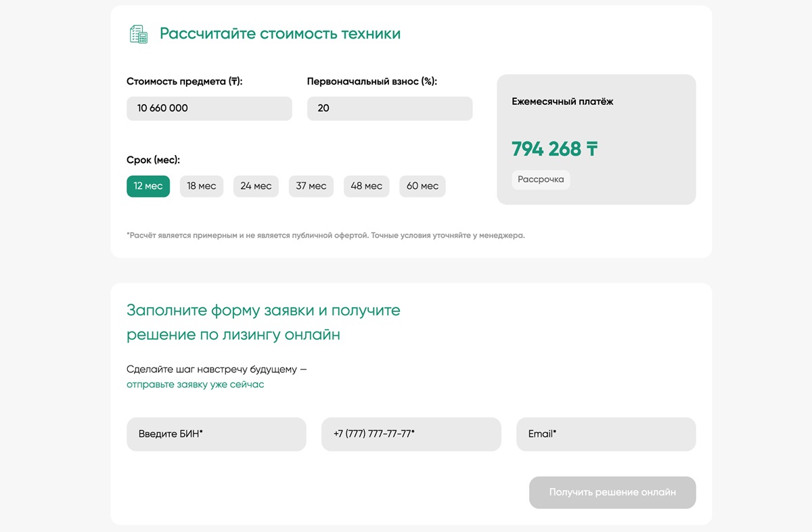Click the Введите БИН field
Viewport: 812px width, 532px height.
217,434
